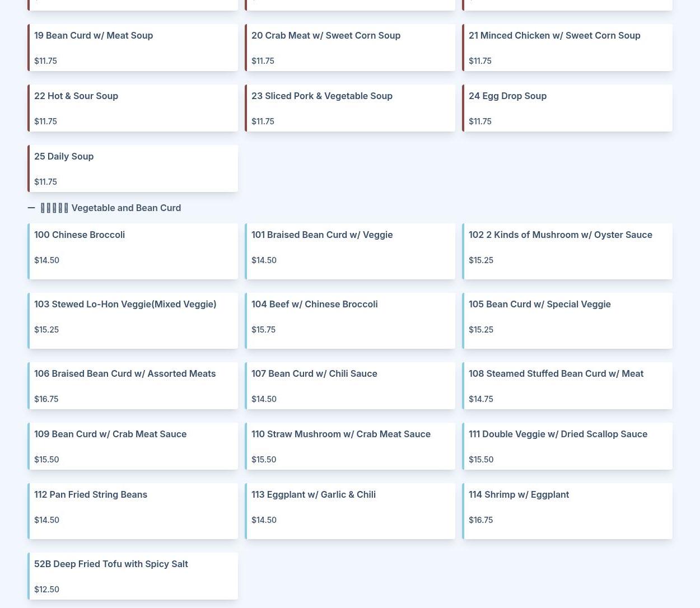700x608 pixels.
Task: Select 21 Minced Chicken w/ Sweet Corn Soup
Action: point(567,48)
